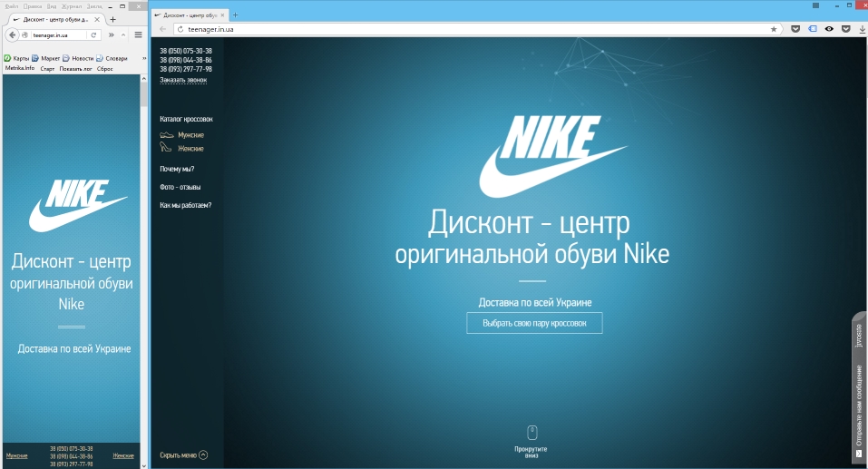Click Мужские link at bottom of left window
868x469 pixels.
coord(16,455)
